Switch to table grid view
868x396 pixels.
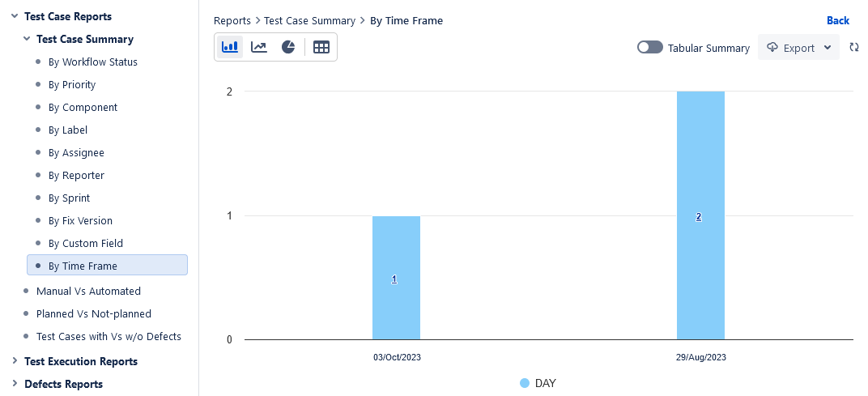321,47
